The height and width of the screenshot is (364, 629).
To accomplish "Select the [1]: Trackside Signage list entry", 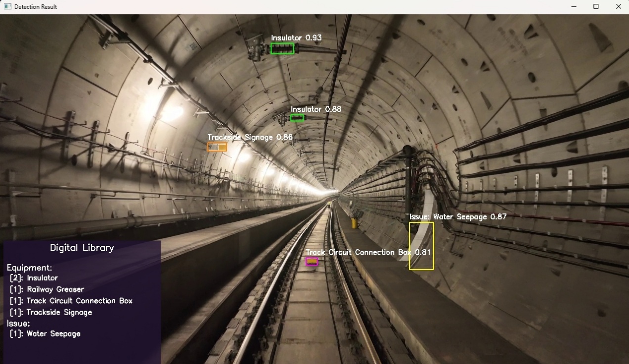I will (x=51, y=312).
